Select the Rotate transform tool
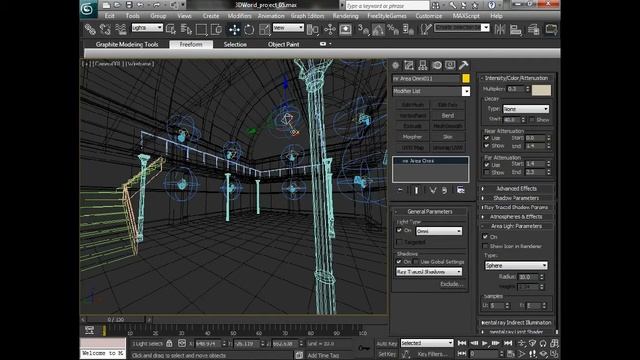The image size is (640, 360). point(249,29)
